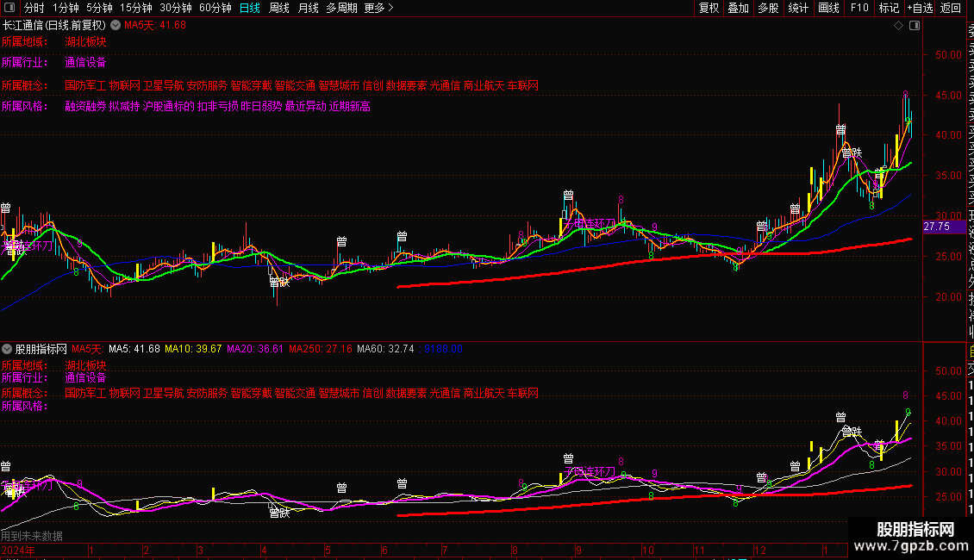This screenshot has height=560, width=974.
Task: Click the 通信设备 industry label in the main chart
Action: pos(85,62)
